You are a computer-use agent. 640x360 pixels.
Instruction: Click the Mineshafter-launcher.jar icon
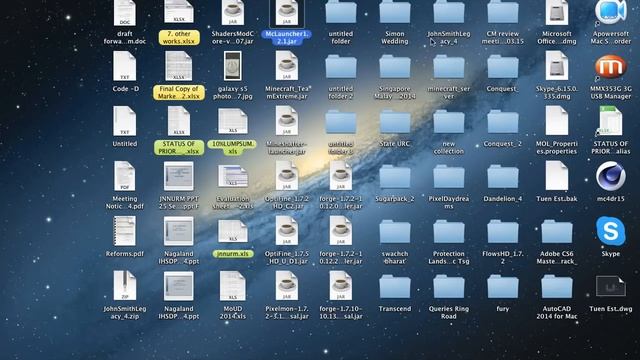[x=287, y=121]
